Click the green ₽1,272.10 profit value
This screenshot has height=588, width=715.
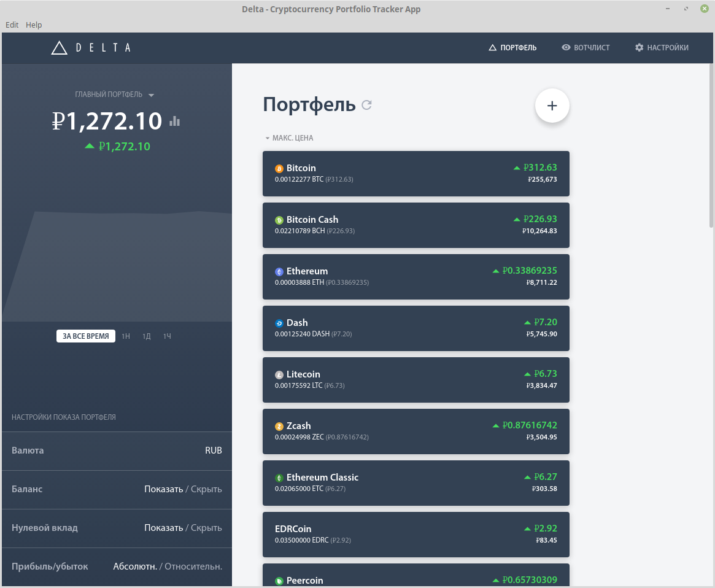124,147
